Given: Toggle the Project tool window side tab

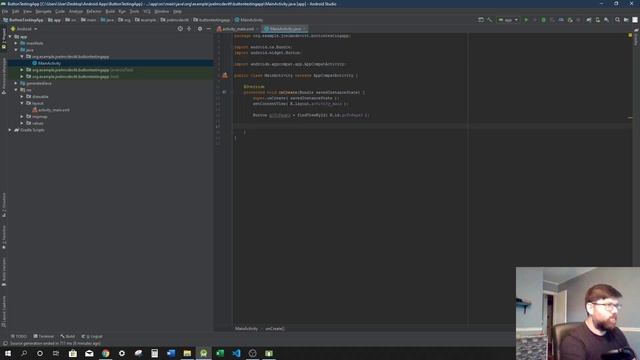Looking at the screenshot, I should click(x=4, y=39).
